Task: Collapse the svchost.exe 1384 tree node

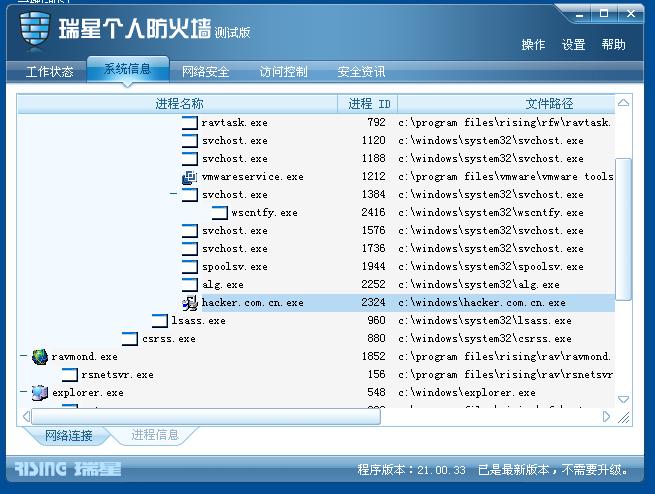Action: point(173,194)
